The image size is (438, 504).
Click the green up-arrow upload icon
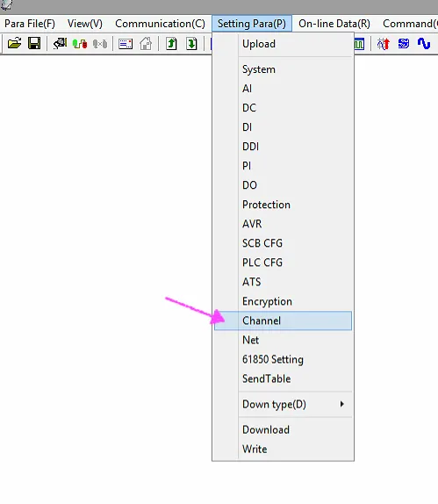(x=171, y=43)
